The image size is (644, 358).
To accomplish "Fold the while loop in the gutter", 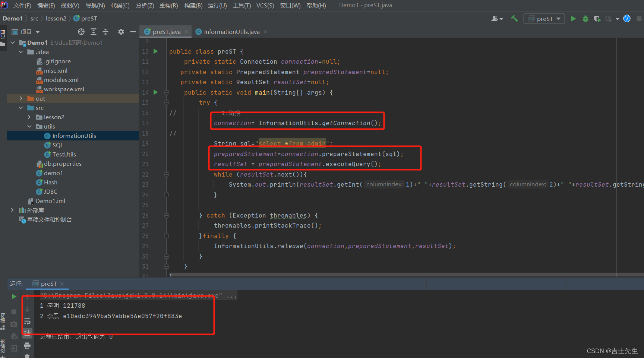I will [167, 174].
